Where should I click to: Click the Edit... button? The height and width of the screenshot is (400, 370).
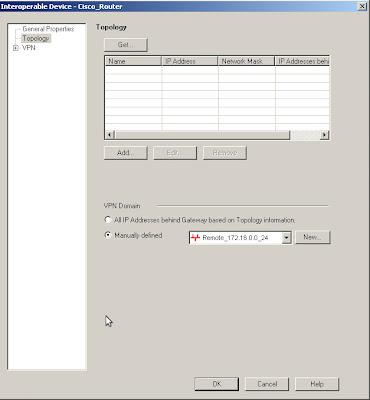point(175,153)
